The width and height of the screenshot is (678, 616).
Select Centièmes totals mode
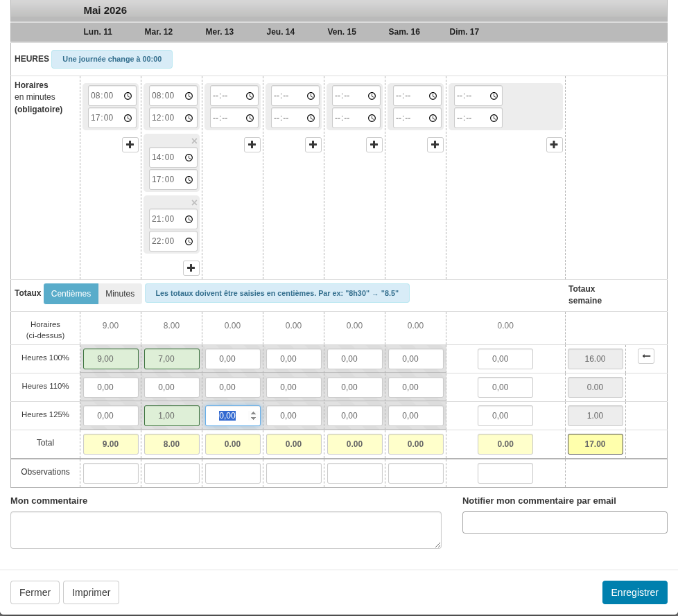pyautogui.click(x=71, y=294)
